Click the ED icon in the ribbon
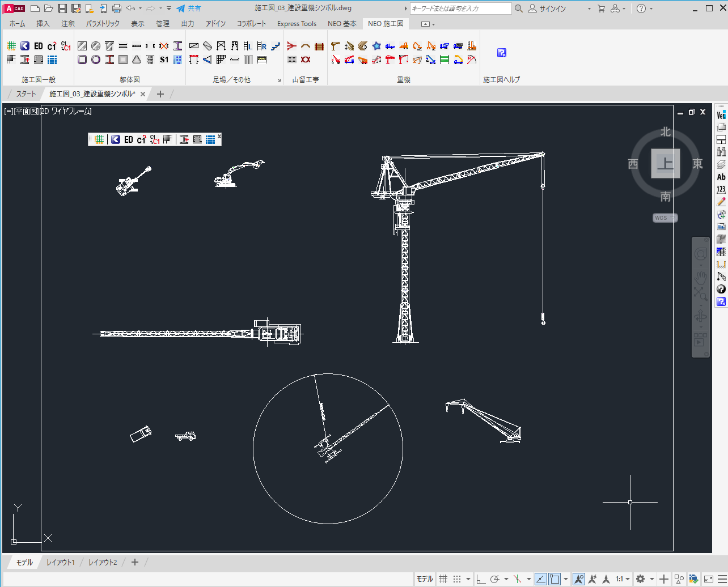 (38, 46)
